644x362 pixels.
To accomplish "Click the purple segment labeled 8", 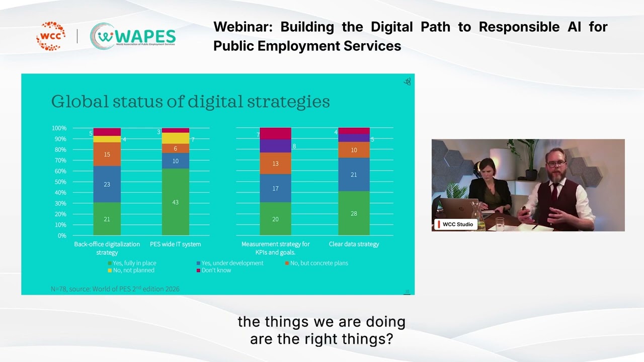I will point(275,146).
